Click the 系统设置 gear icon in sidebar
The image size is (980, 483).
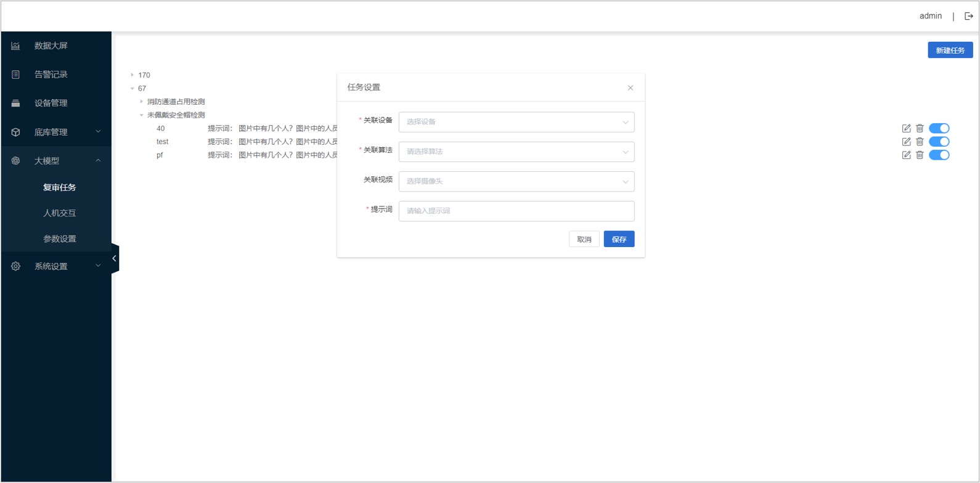coord(15,266)
